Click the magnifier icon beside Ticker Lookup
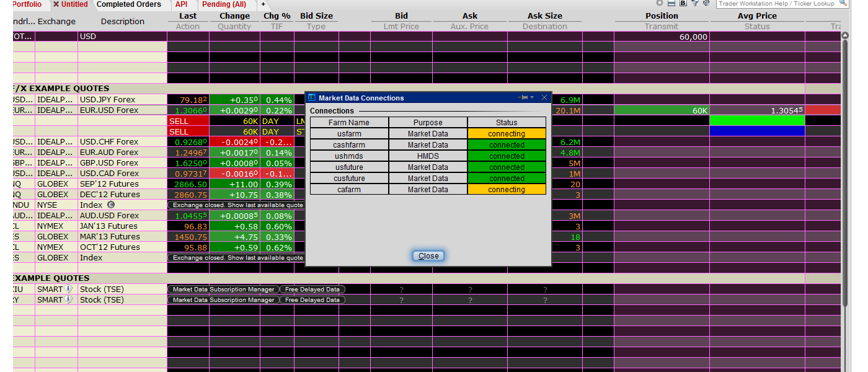Viewport: 868px width, 372px height. [x=843, y=3]
